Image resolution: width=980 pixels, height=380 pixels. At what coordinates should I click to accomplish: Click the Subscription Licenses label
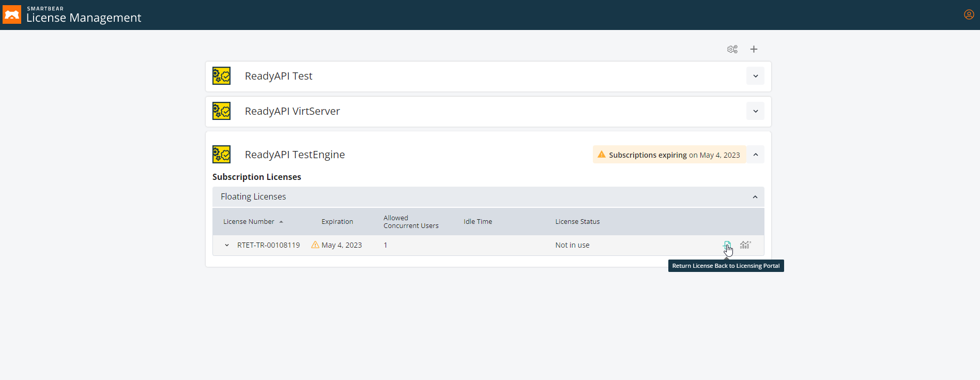(256, 177)
